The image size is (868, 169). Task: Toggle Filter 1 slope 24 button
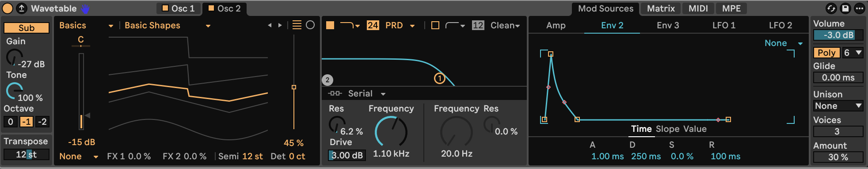[x=373, y=25]
